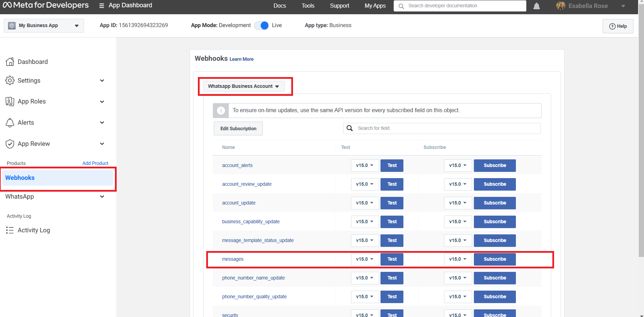Test the phone_number_quality_update field

point(392,297)
